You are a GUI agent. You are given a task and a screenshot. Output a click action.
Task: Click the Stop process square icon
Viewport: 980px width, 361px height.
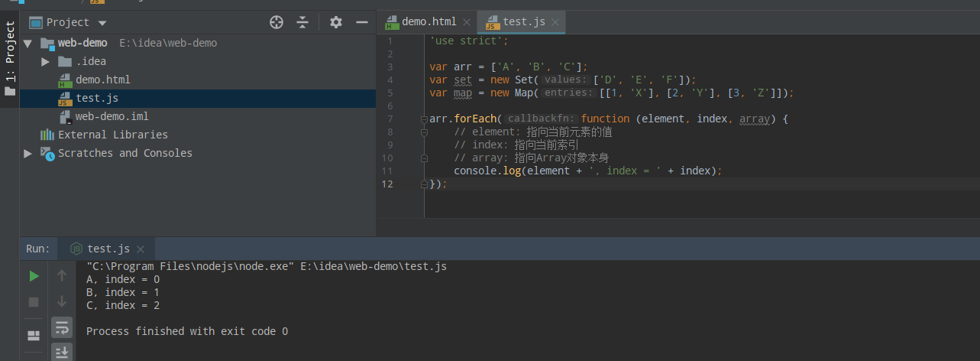point(34,302)
